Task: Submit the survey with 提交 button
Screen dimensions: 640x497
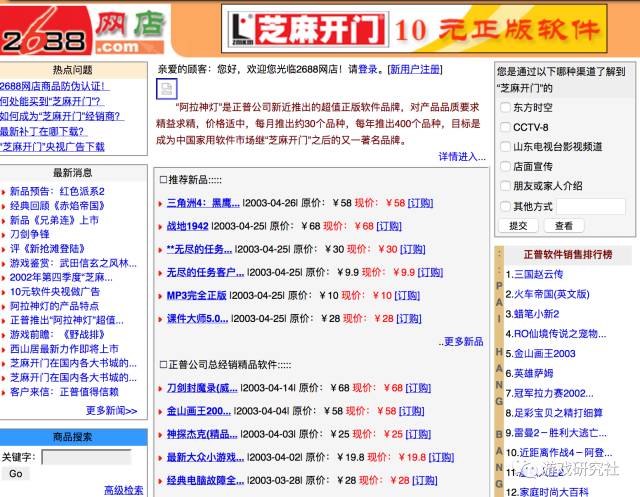Action: (518, 226)
